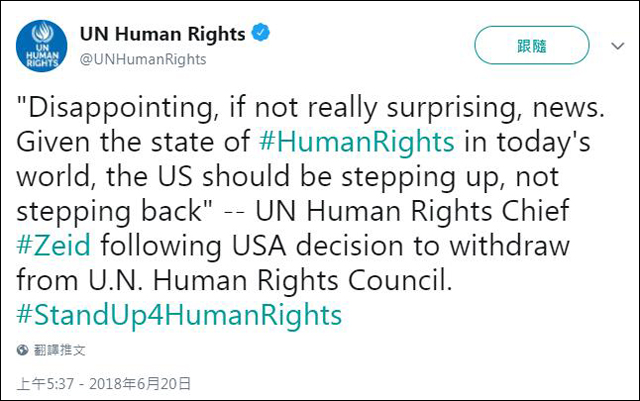
Task: Click the UN Human Rights profile avatar
Action: point(42,45)
